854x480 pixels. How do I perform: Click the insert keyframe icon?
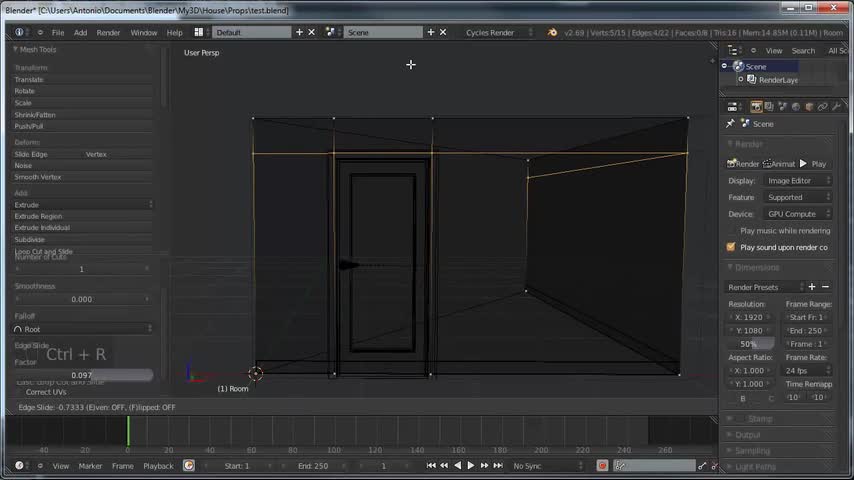(702, 466)
